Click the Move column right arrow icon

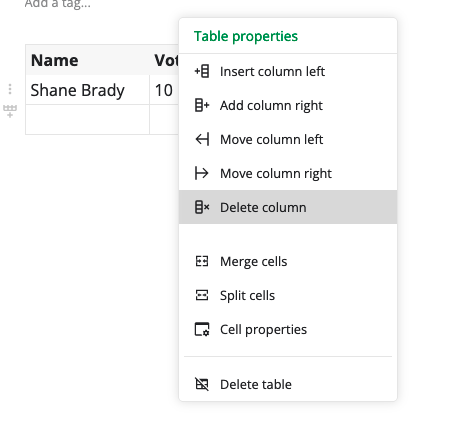202,173
